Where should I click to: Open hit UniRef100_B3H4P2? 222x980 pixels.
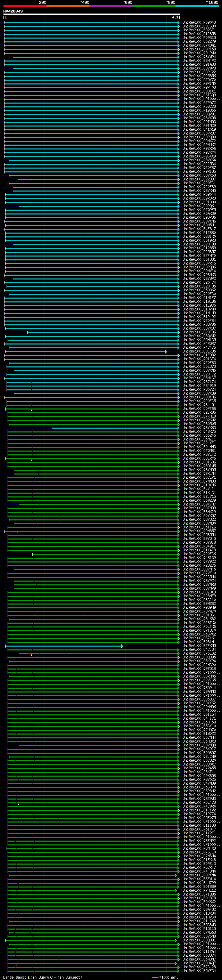[x=199, y=60]
